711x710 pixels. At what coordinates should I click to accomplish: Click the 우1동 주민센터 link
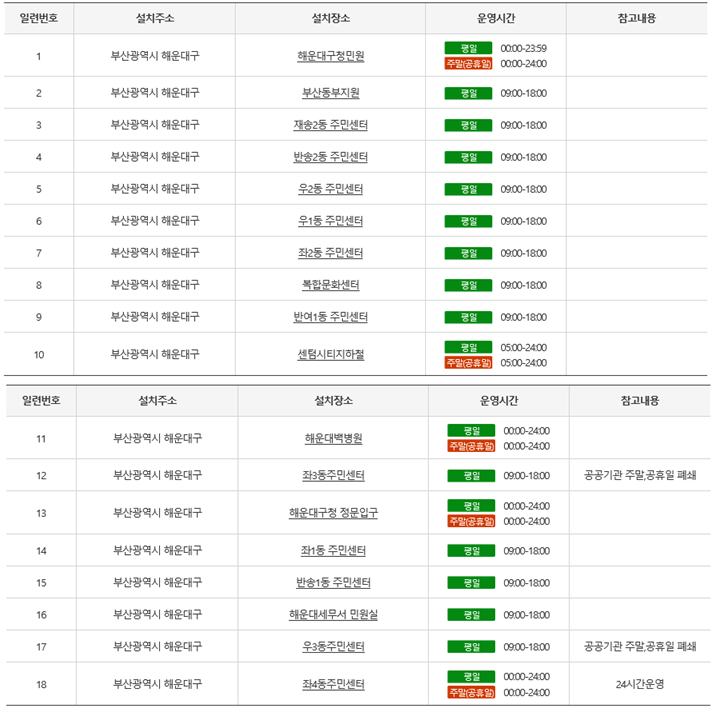click(330, 221)
